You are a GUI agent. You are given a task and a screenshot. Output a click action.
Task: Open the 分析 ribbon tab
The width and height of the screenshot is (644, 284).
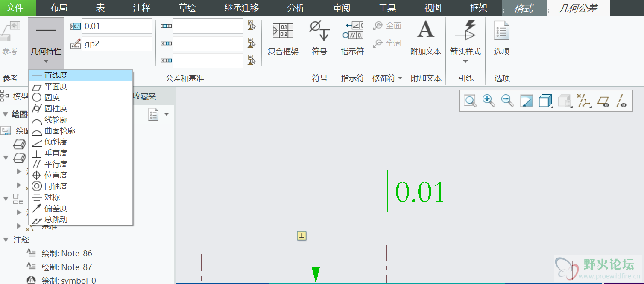296,8
